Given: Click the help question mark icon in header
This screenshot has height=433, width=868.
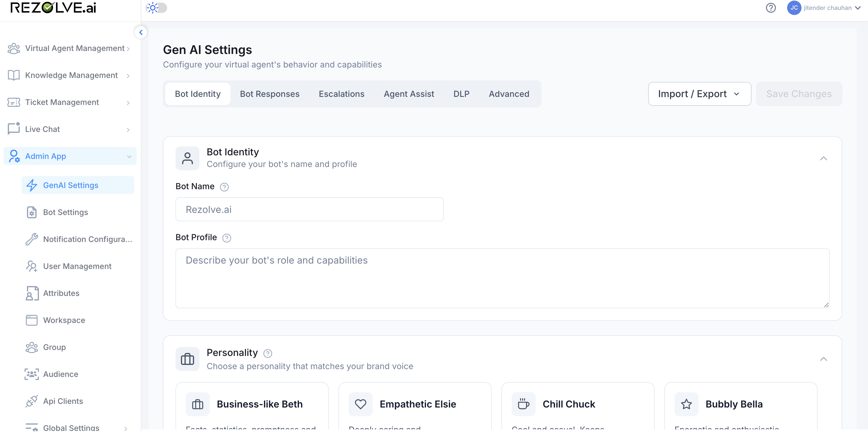Looking at the screenshot, I should 771,8.
